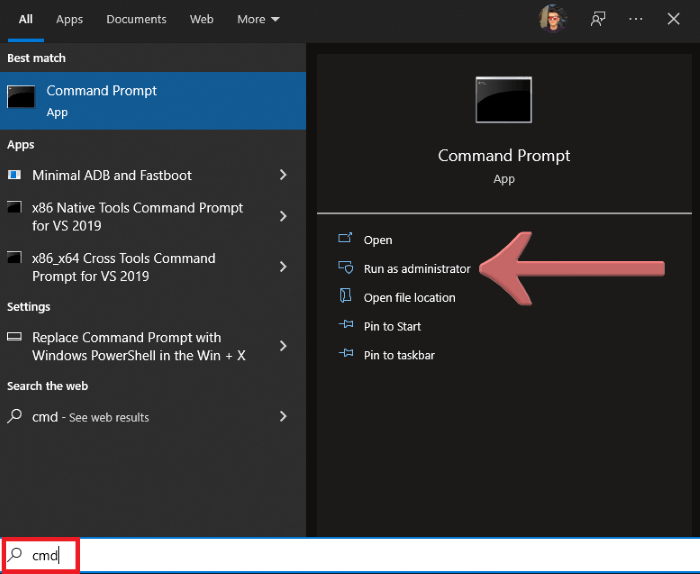Open Replace Command Prompt with PowerShell setting
Image resolution: width=700 pixels, height=574 pixels.
pyautogui.click(x=153, y=346)
